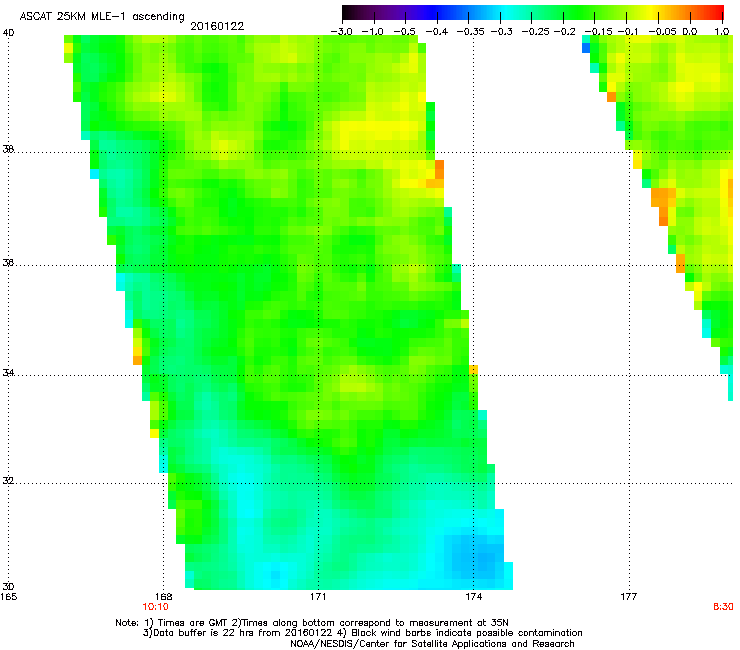Click the latitude label '34'
Image resolution: width=740 pixels, height=650 pixels.
(x=8, y=373)
